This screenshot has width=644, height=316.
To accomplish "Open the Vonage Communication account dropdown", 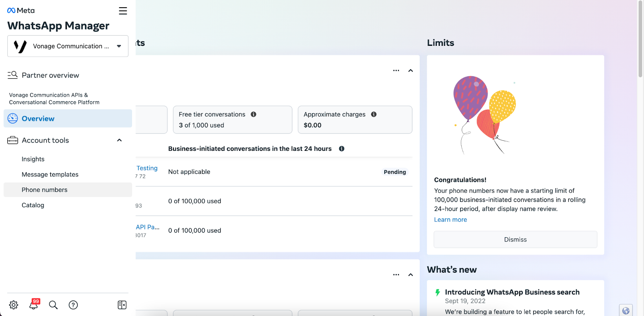I will pyautogui.click(x=68, y=46).
